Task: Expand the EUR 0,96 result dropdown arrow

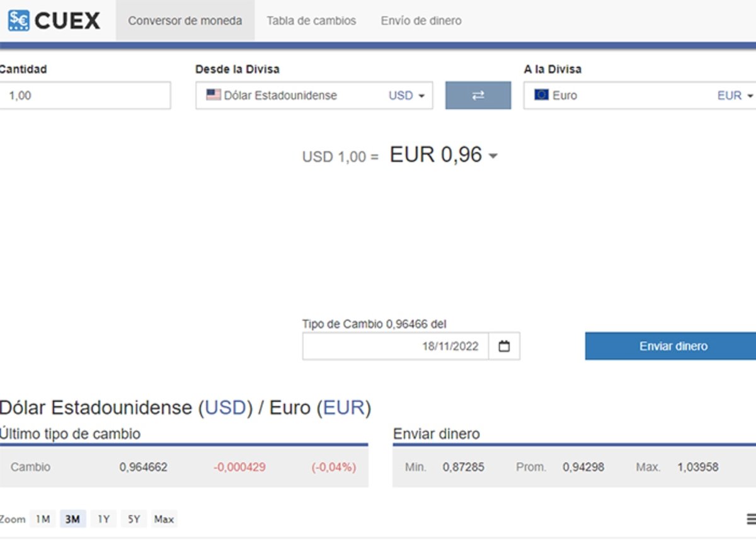Action: pos(493,156)
